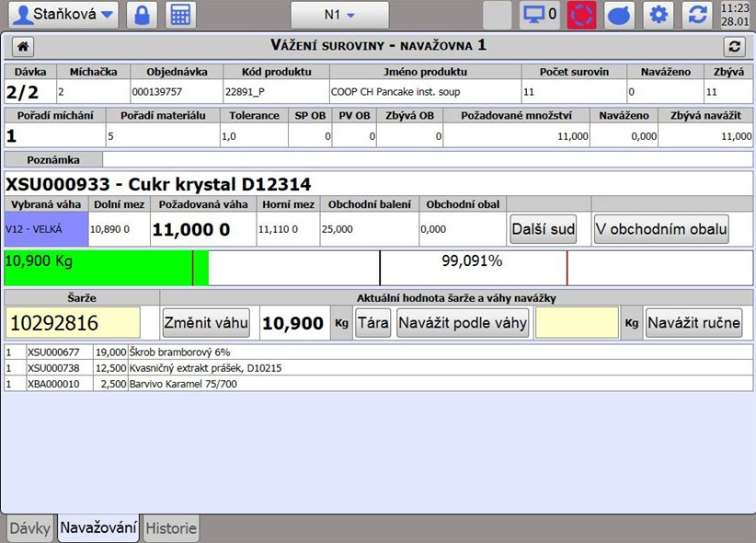The height and width of the screenshot is (543, 756).
Task: Open settings gear icon
Action: [659, 15]
